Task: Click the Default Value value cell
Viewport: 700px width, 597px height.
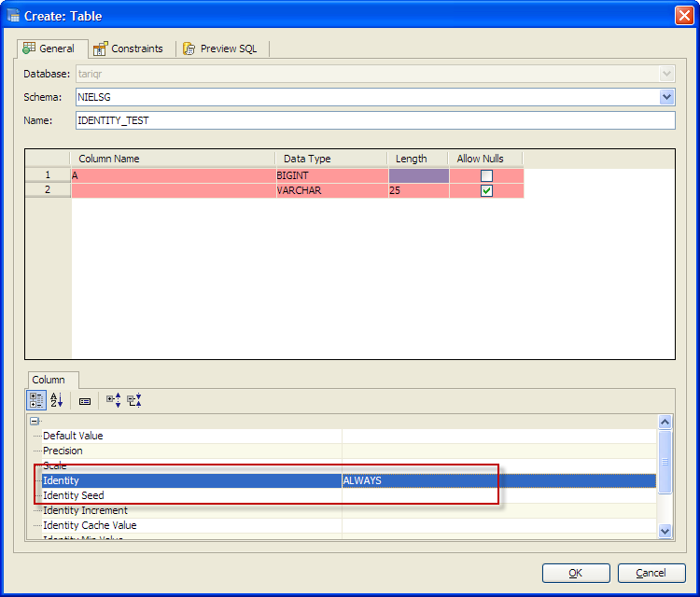Action: (499, 436)
